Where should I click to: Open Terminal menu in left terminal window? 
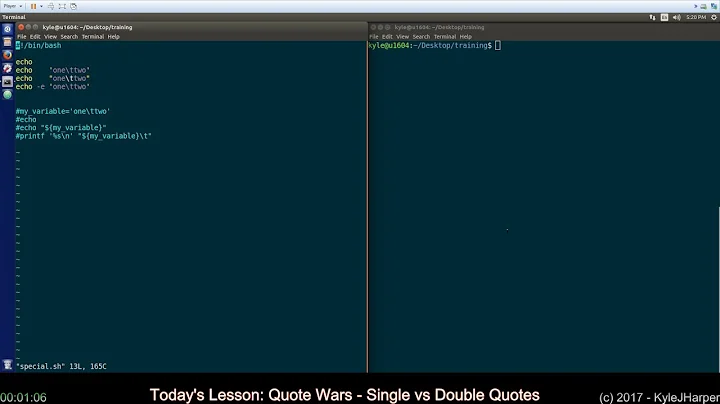tap(93, 37)
